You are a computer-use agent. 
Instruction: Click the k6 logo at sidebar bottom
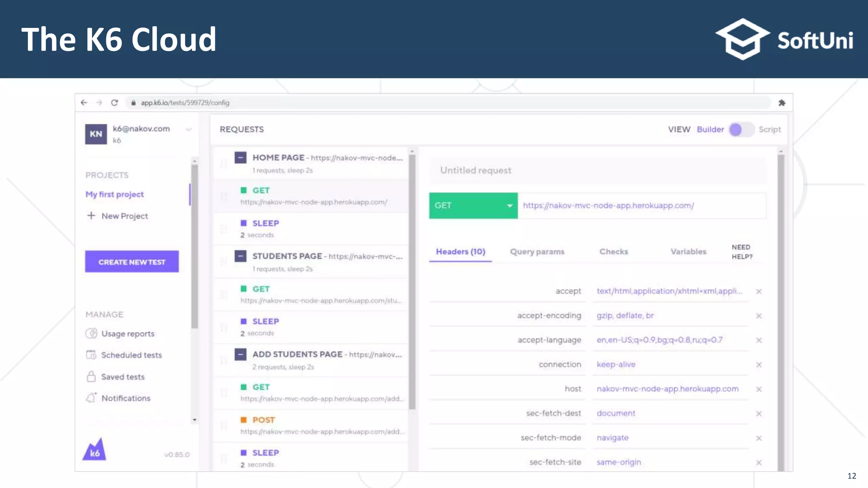point(95,450)
